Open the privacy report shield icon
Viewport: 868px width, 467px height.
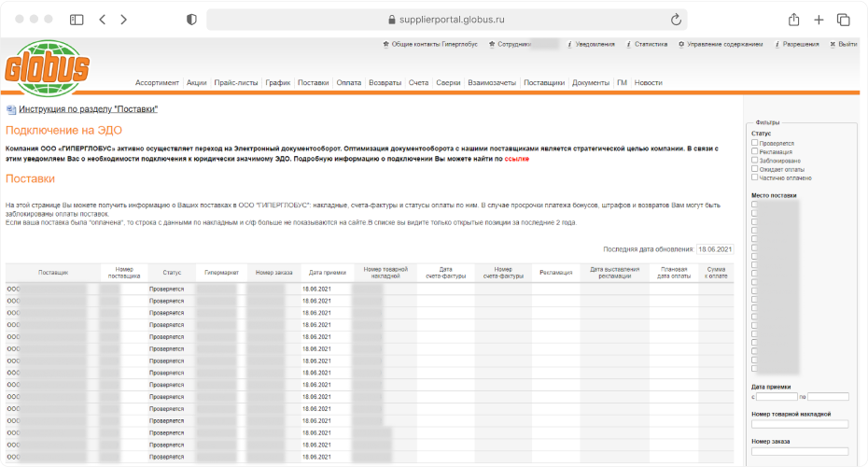tap(191, 20)
